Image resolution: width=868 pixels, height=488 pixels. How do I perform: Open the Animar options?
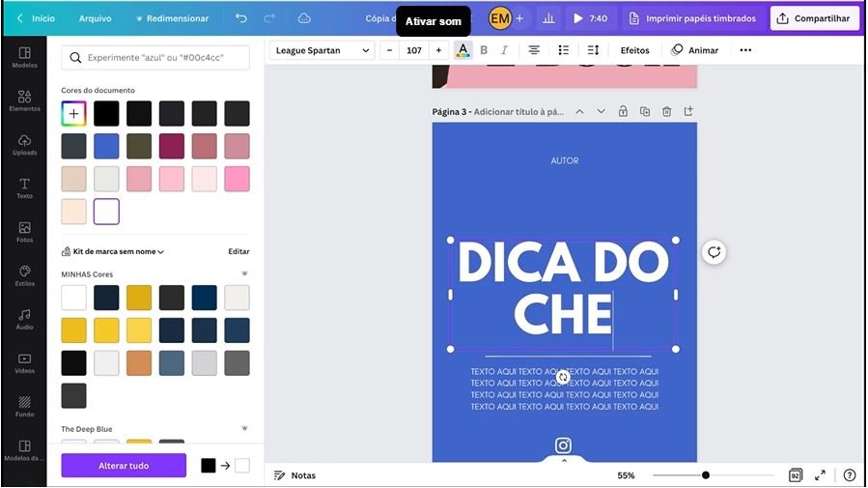click(695, 50)
